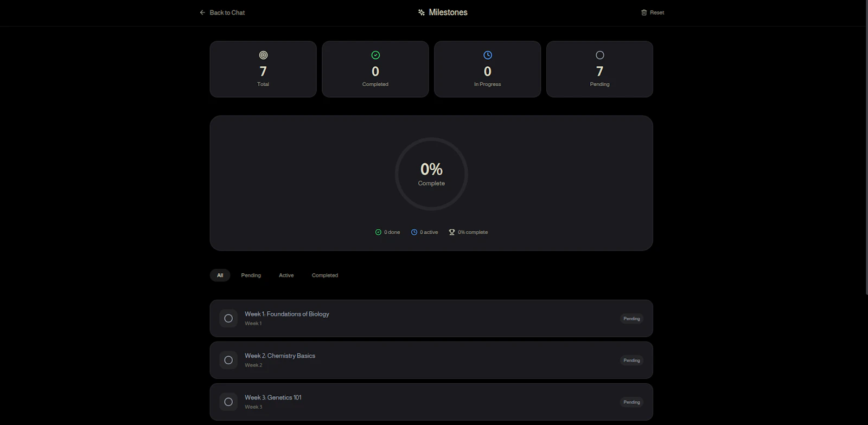
Task: Check off Week 3: Genetics 101 milestone
Action: click(228, 402)
